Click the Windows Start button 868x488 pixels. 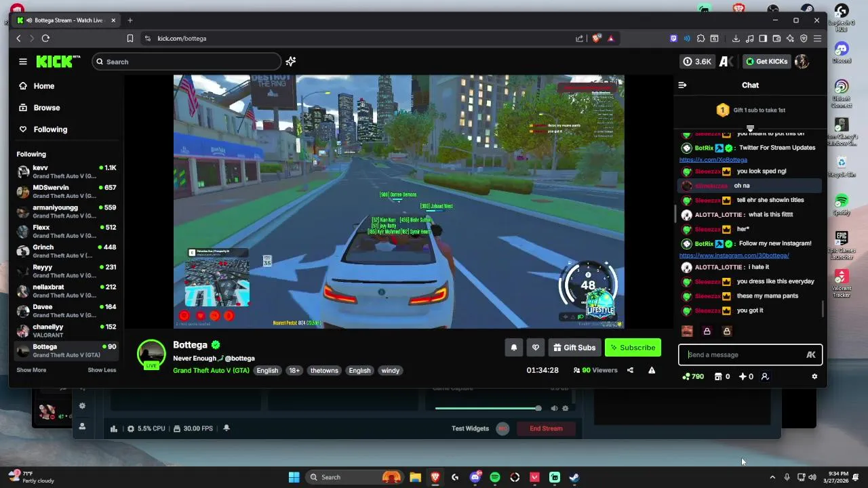[x=294, y=477]
